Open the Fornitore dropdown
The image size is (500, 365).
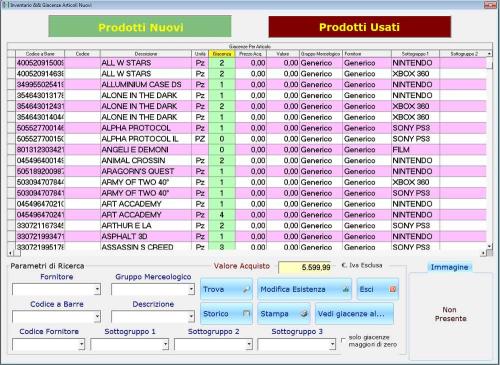[x=97, y=289]
